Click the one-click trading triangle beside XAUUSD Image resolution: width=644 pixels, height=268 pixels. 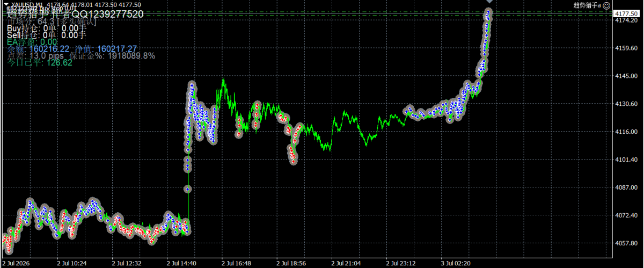point(6,5)
